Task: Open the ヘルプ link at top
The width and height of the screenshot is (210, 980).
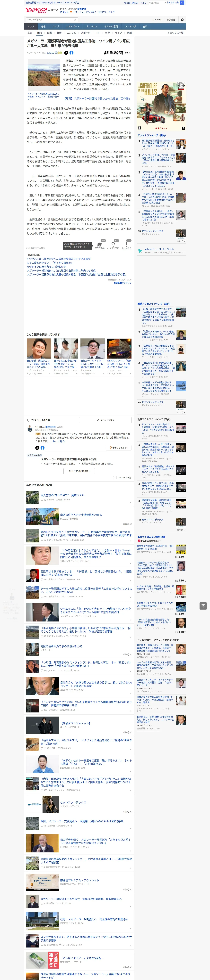Action: (143, 3)
